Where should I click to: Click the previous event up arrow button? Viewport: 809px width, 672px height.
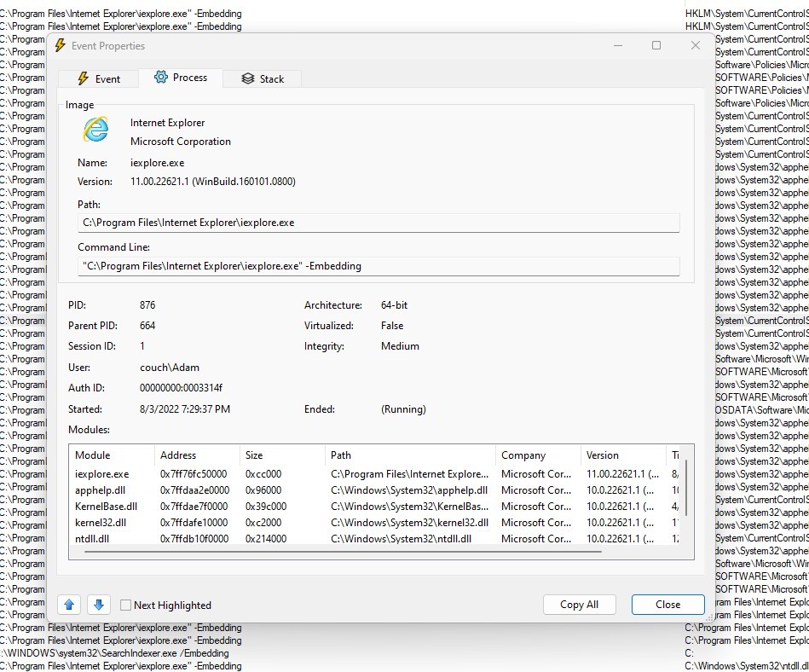coord(69,605)
